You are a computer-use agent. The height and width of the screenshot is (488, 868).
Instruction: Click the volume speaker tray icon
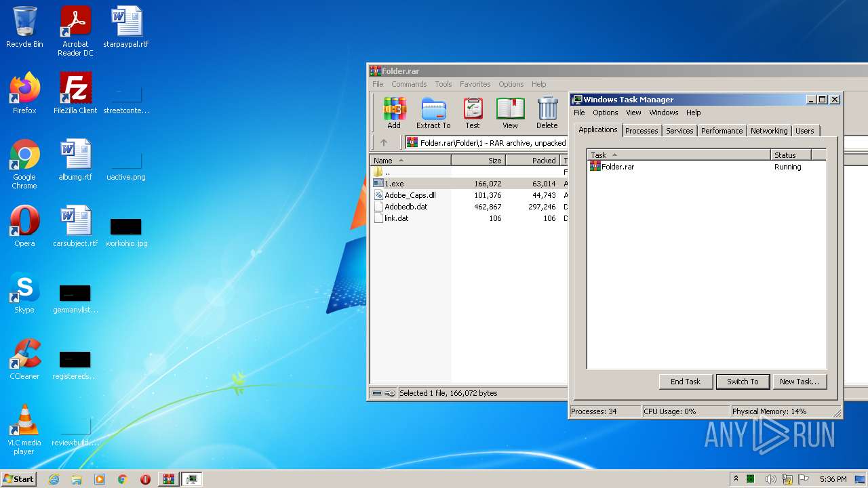click(770, 479)
